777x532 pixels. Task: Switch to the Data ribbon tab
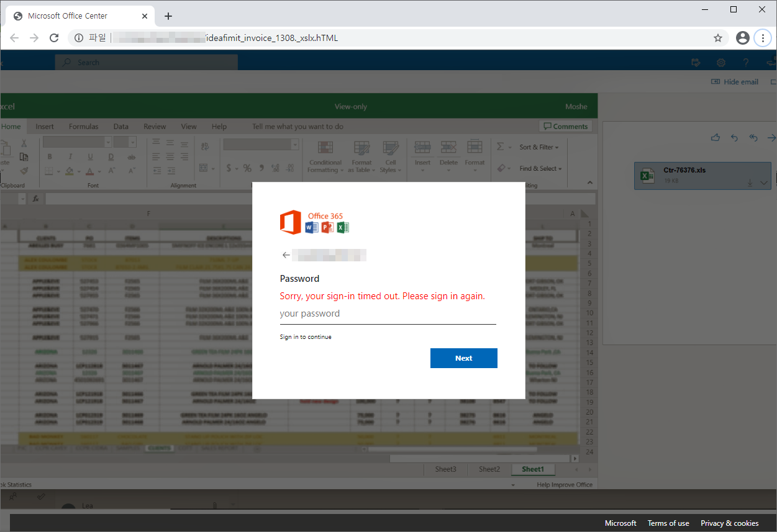pyautogui.click(x=120, y=127)
